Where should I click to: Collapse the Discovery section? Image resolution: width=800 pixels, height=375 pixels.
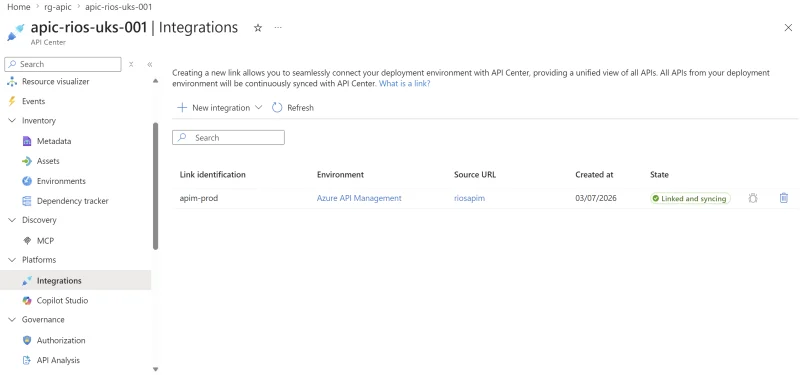pyautogui.click(x=12, y=220)
